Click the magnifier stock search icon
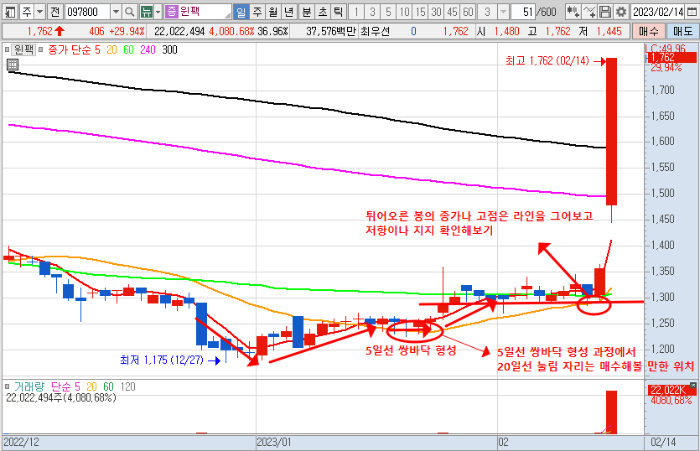Viewport: 700px width, 451px height. click(x=129, y=12)
